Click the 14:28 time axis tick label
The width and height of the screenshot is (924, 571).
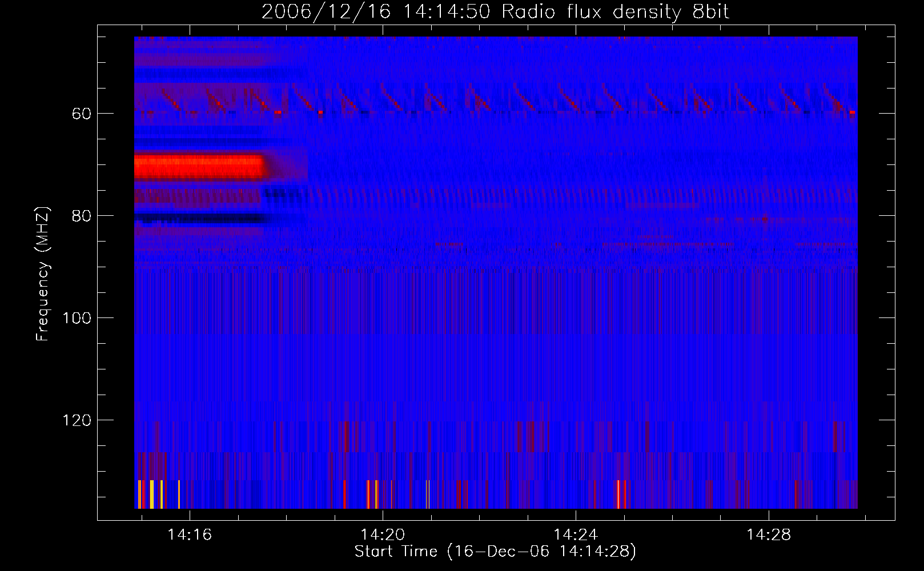(x=769, y=534)
